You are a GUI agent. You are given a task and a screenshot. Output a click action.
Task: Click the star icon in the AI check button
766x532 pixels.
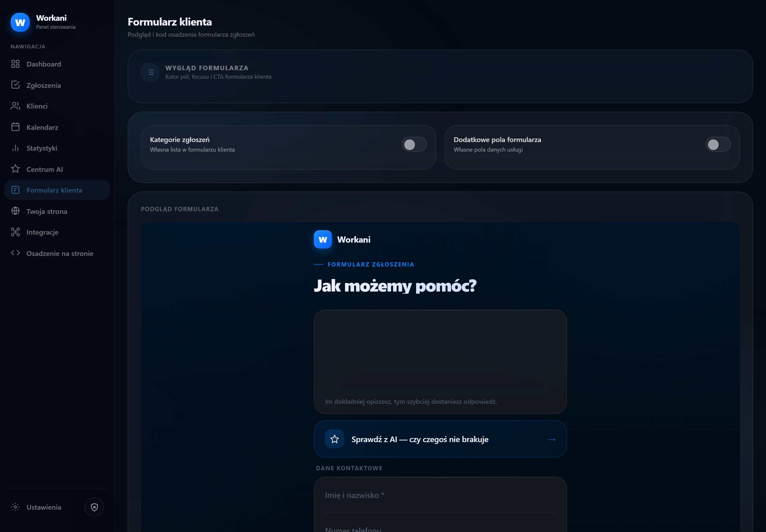coord(334,439)
